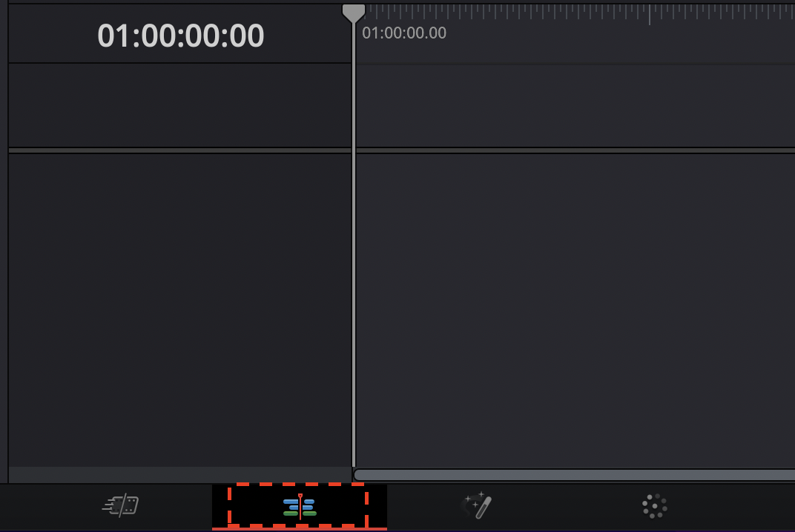Click the 01:00:00.00 ruler timecode label
This screenshot has height=532, width=795.
click(404, 33)
